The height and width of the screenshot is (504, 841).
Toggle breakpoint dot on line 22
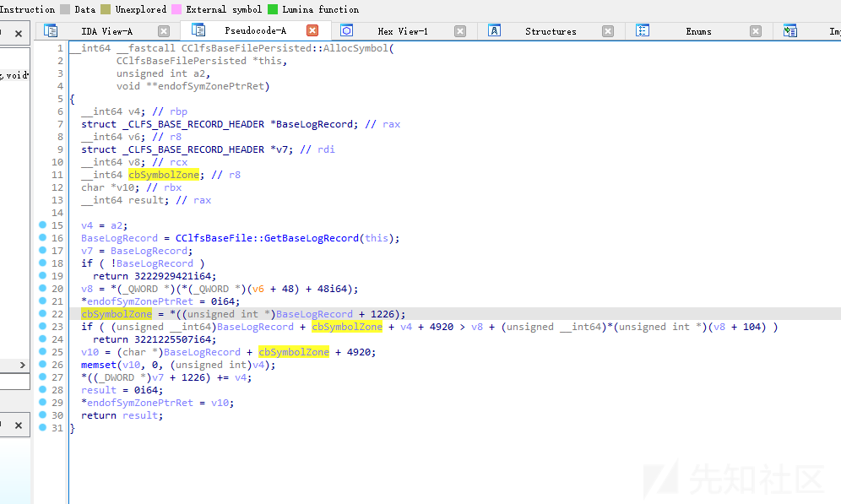point(42,314)
